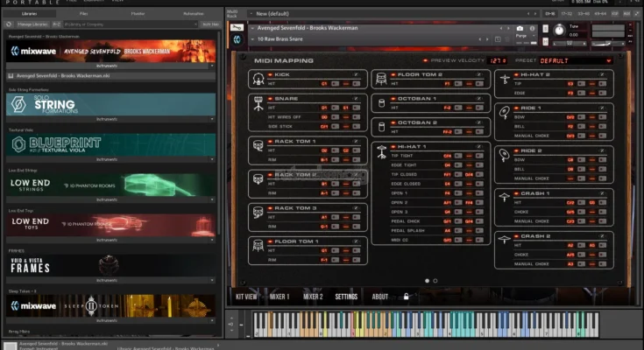Open the Preset DEFAULT dropdown

click(576, 60)
